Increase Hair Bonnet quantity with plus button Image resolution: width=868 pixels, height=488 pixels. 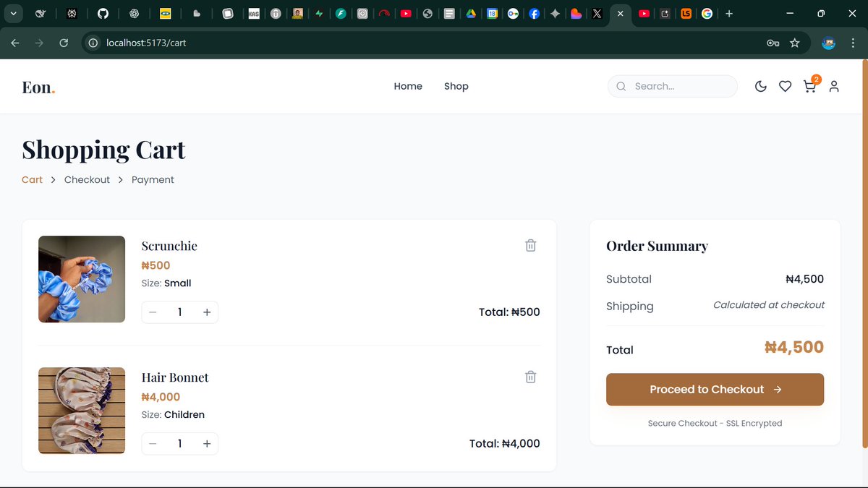(207, 444)
